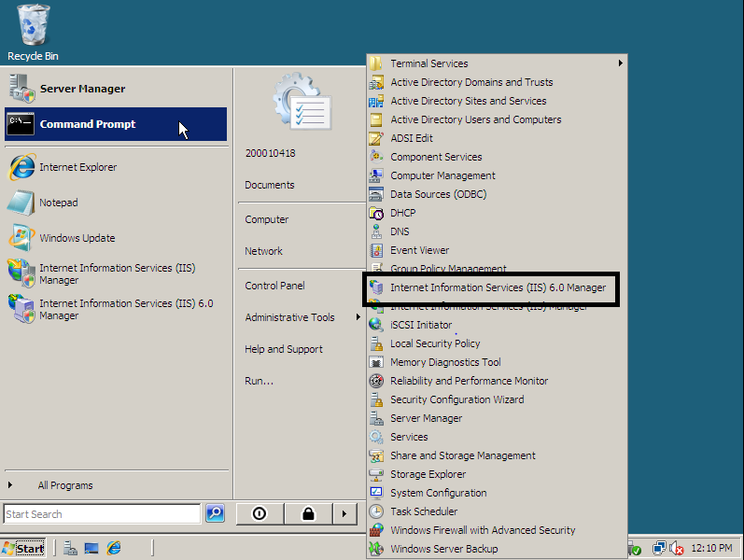Open Notepad icon in Start menu

pos(21,203)
